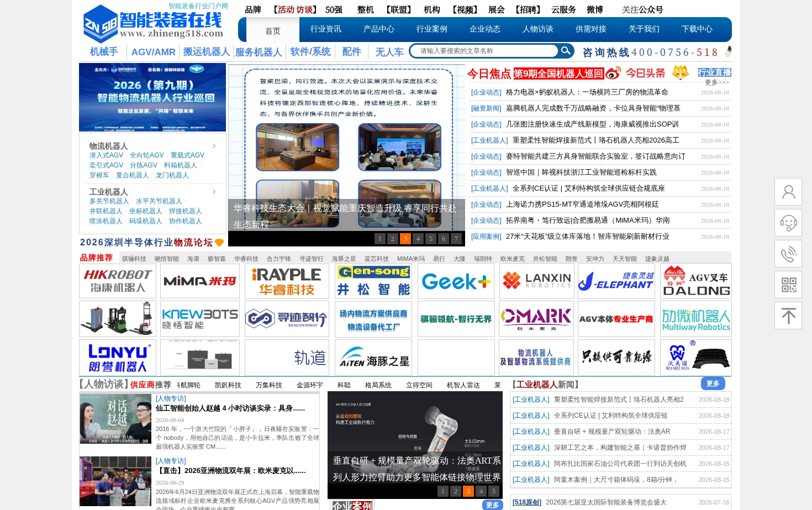Go to main carousel slide 7
This screenshot has width=812, height=510.
456,239
